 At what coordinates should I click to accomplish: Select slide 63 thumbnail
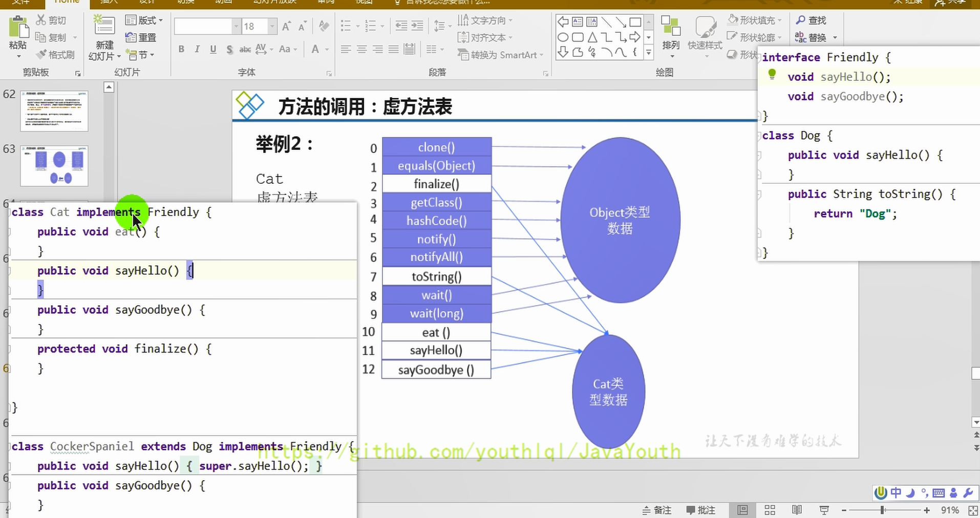[x=54, y=166]
